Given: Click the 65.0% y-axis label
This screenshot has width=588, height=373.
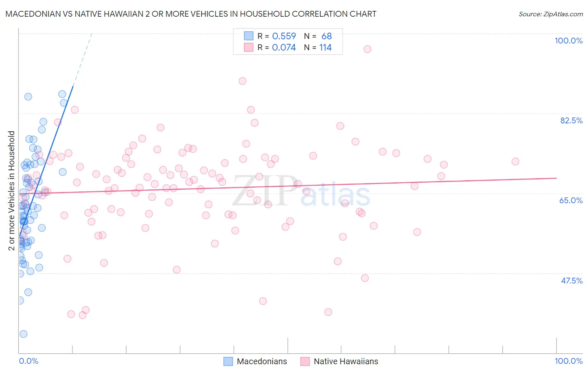Looking at the screenshot, I should [x=571, y=200].
